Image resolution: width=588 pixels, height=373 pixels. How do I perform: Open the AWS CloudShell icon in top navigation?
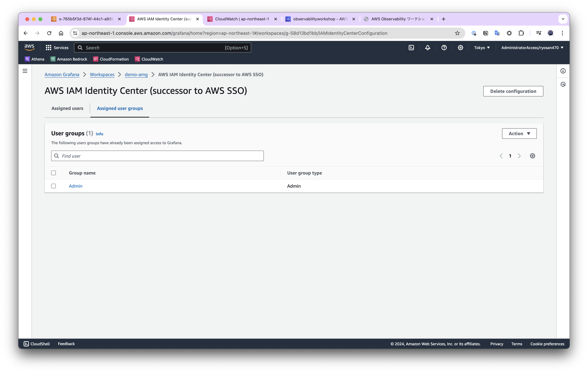[x=411, y=48]
